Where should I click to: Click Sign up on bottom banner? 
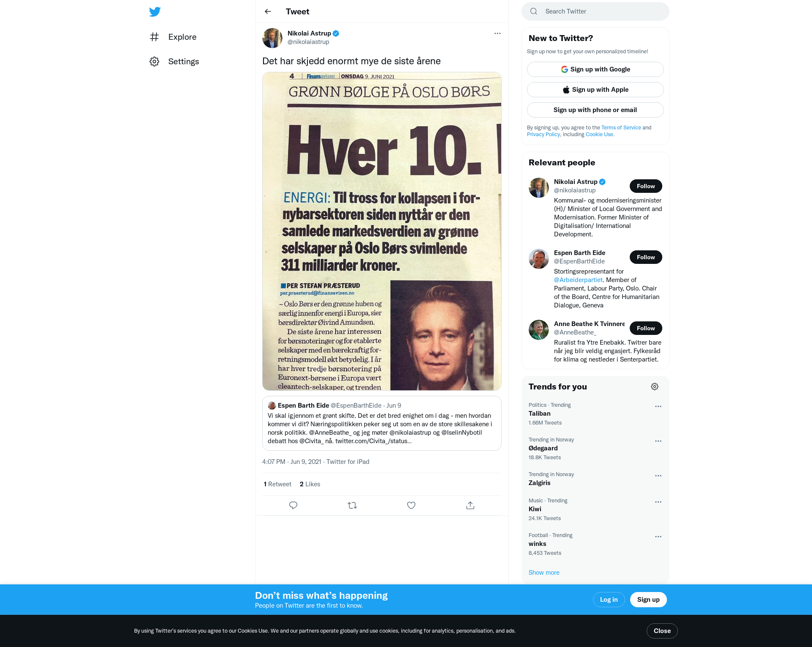tap(648, 600)
